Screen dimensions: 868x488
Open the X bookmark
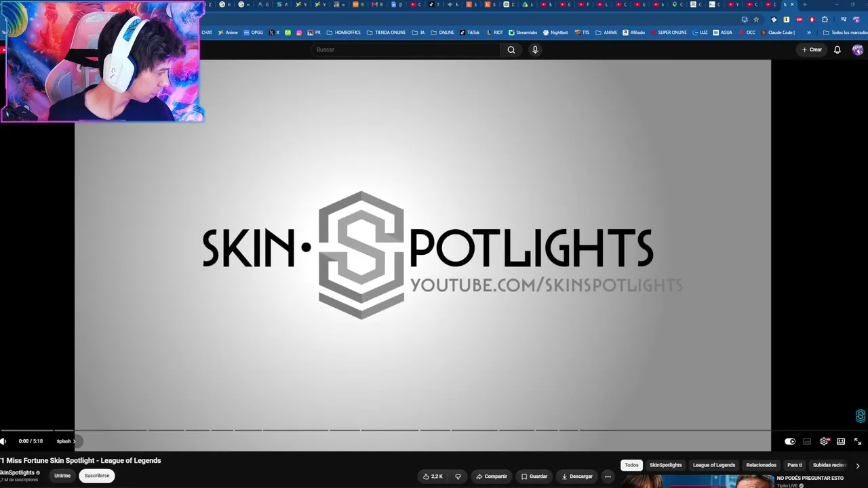tap(274, 33)
